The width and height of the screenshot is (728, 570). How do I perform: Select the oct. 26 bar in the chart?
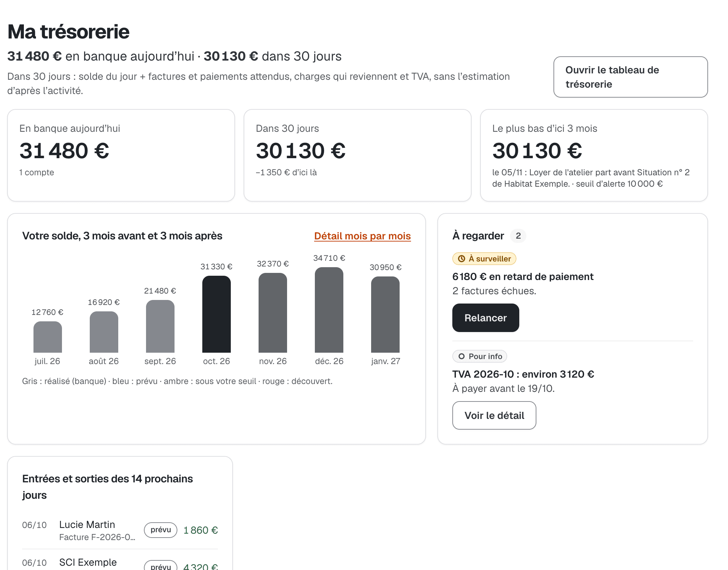216,314
